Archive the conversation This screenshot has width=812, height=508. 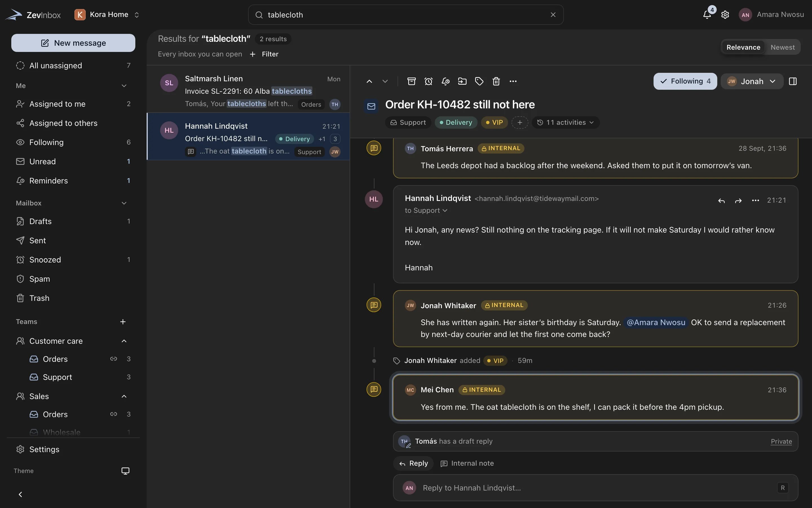click(x=411, y=81)
